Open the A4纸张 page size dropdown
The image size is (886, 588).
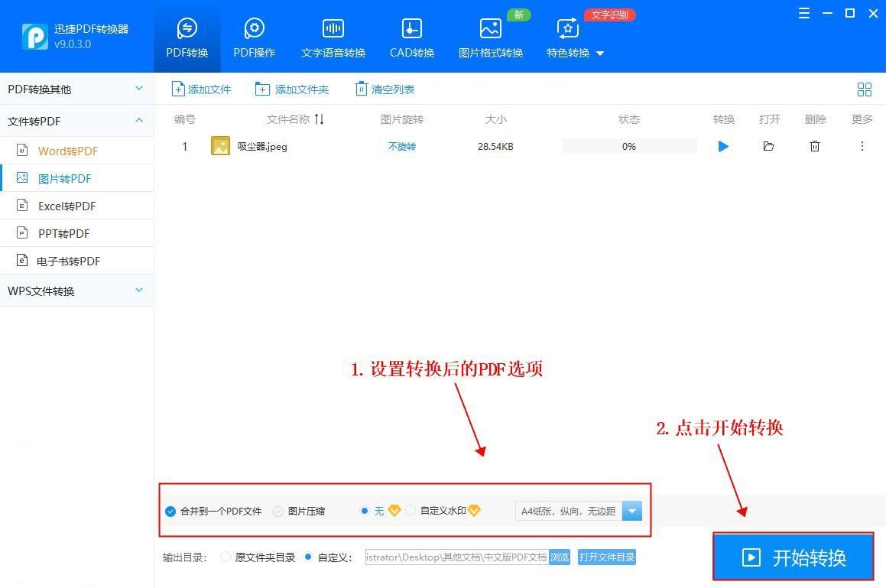click(x=631, y=511)
